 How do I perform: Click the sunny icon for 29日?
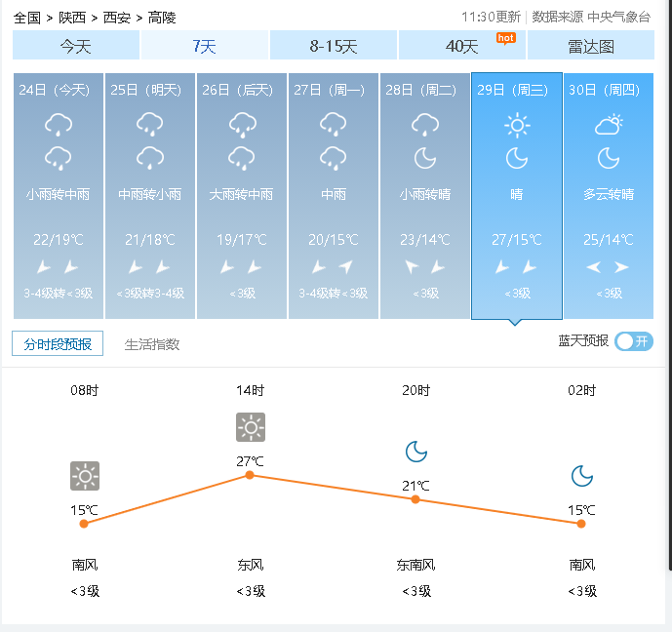[517, 125]
